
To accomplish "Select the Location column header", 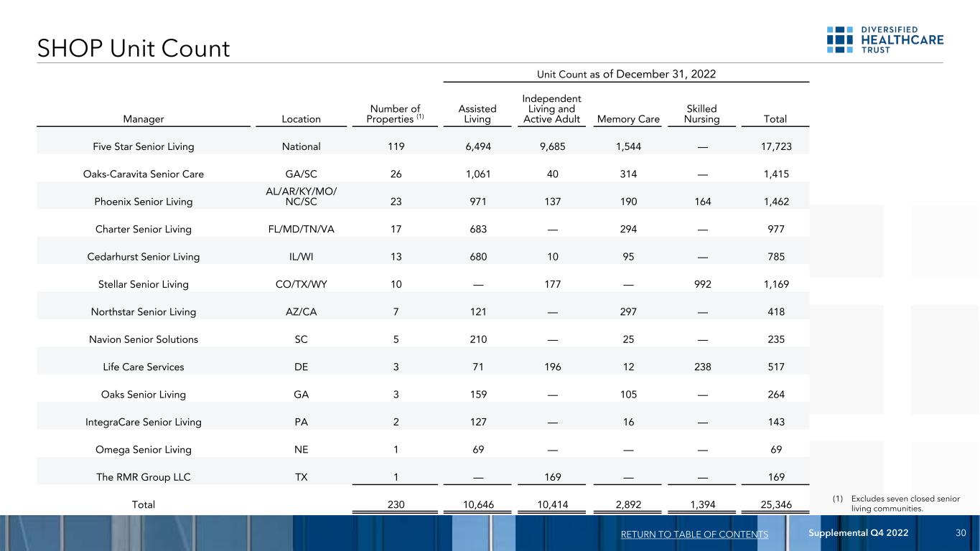I will [301, 118].
